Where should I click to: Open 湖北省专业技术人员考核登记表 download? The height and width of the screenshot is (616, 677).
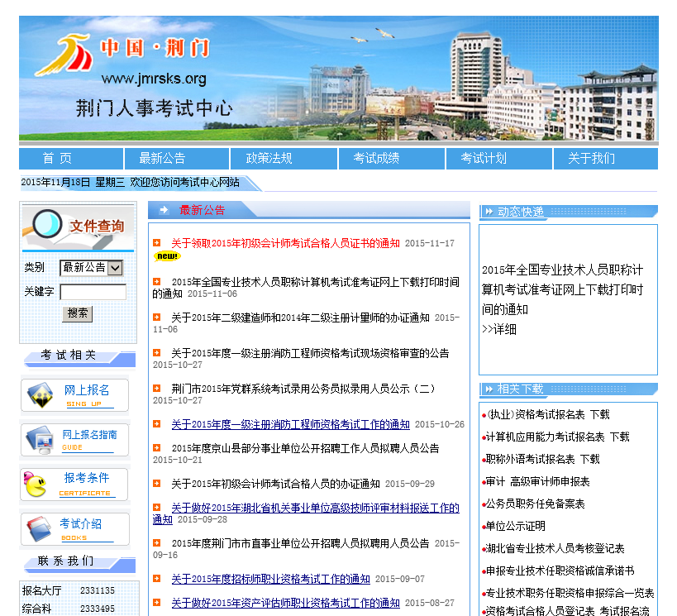pyautogui.click(x=555, y=548)
